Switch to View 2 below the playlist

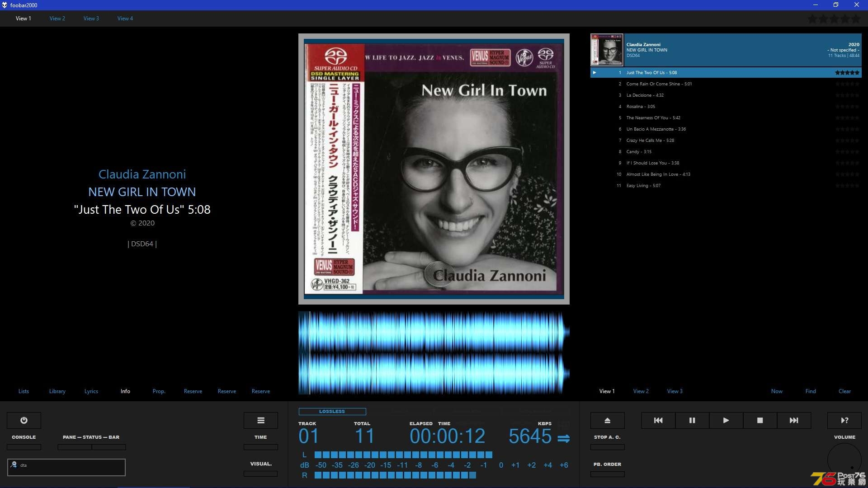pos(641,391)
